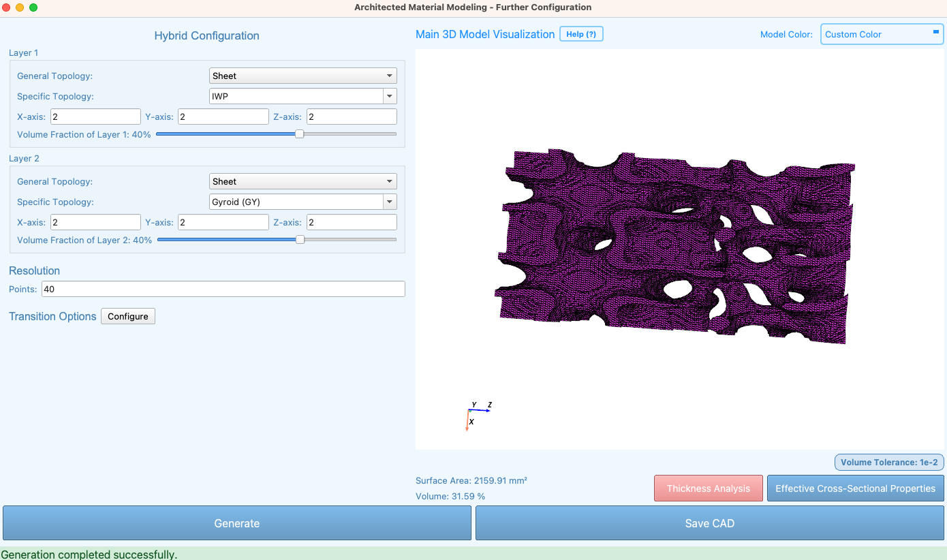The image size is (947, 560).
Task: Click Layer 1 Z-axis input field
Action: 352,116
